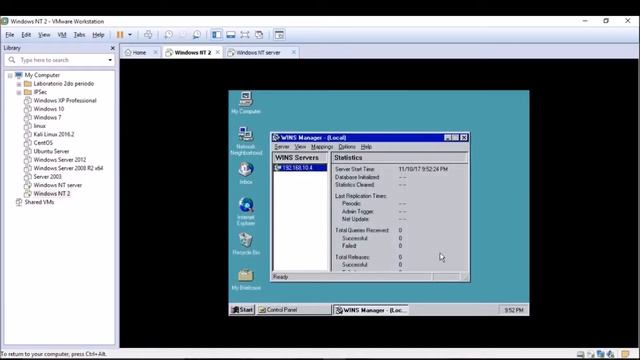Screen dimensions: 640x360
Task: Click the NT Start button
Action: click(x=242, y=310)
